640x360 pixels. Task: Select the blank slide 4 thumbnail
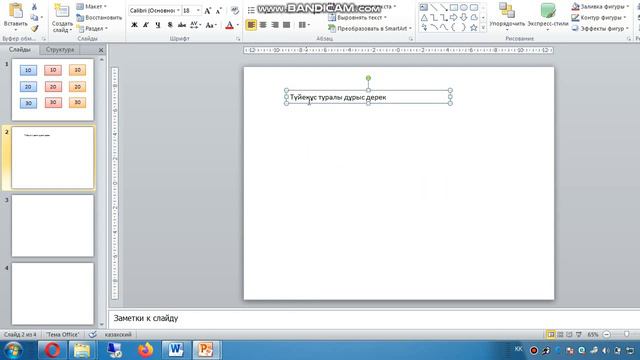click(x=53, y=293)
